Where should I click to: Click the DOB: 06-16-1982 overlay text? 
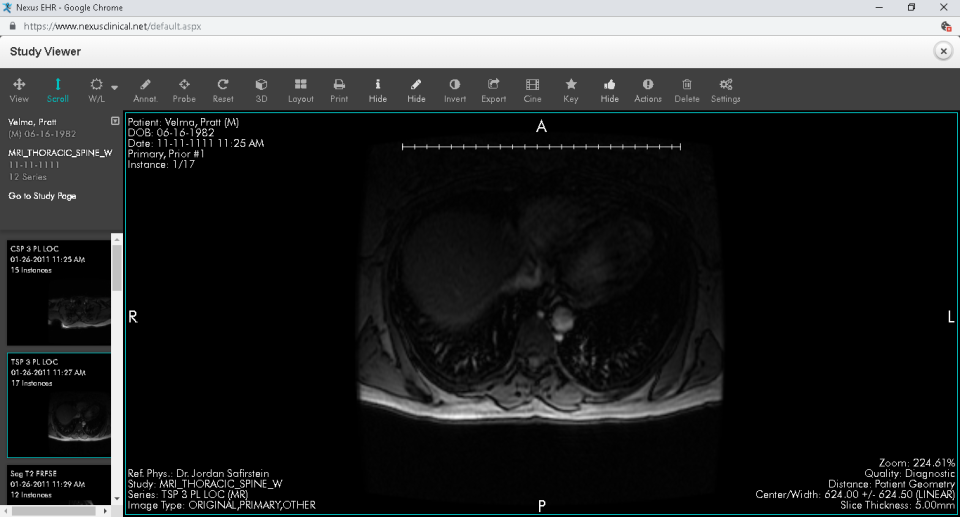(x=171, y=133)
